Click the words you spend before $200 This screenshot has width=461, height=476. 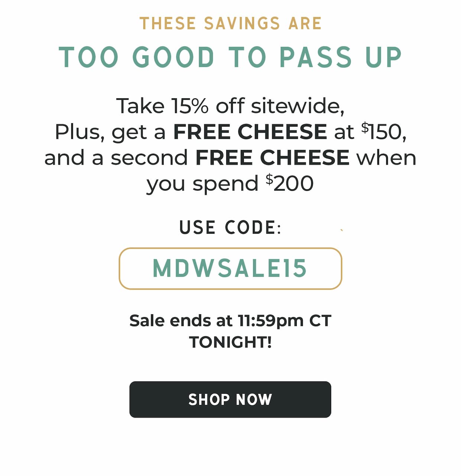tap(202, 184)
